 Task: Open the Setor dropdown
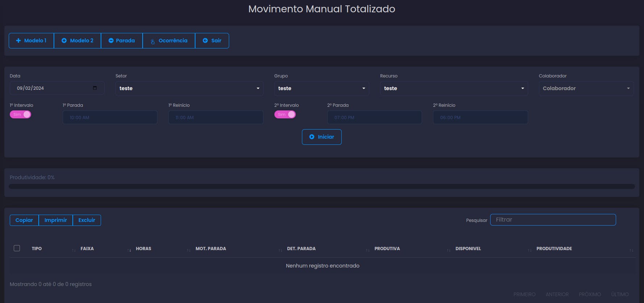[189, 88]
